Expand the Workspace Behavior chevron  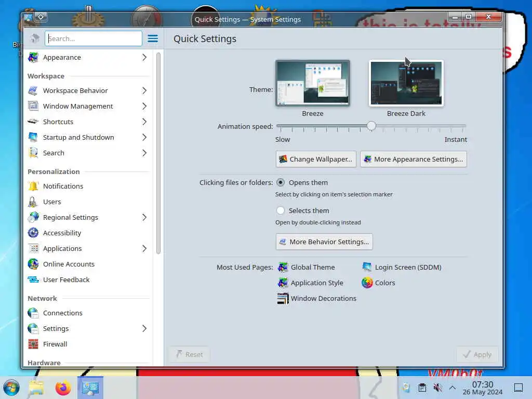(x=144, y=90)
